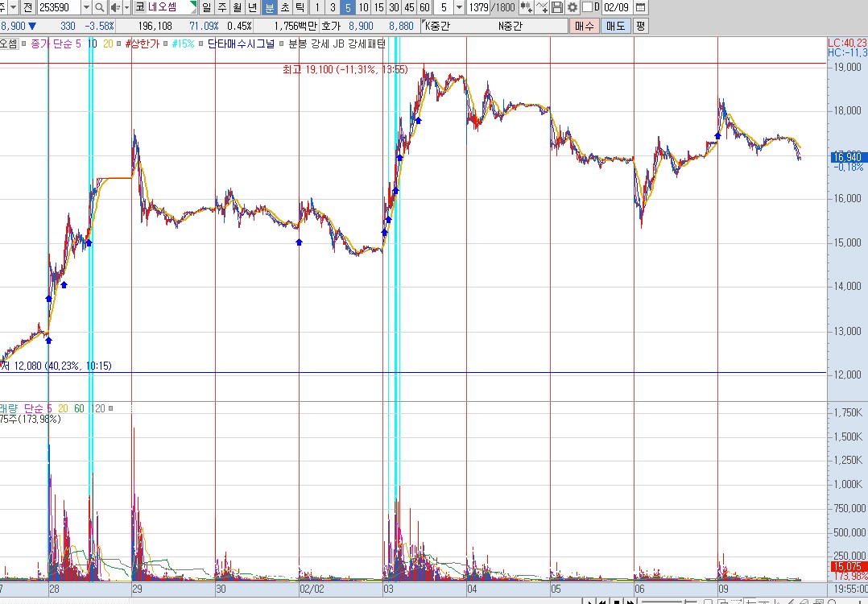Click the 09 date axis label
This screenshot has height=604, width=868.
tap(723, 589)
